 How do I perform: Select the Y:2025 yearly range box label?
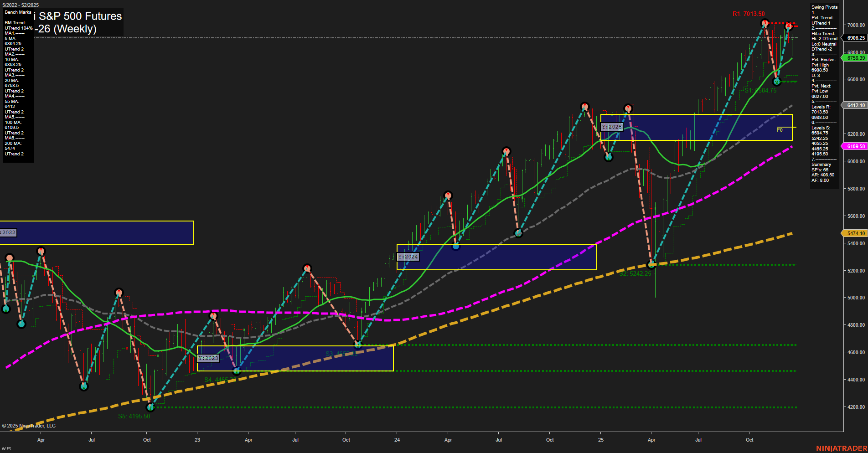pyautogui.click(x=611, y=127)
